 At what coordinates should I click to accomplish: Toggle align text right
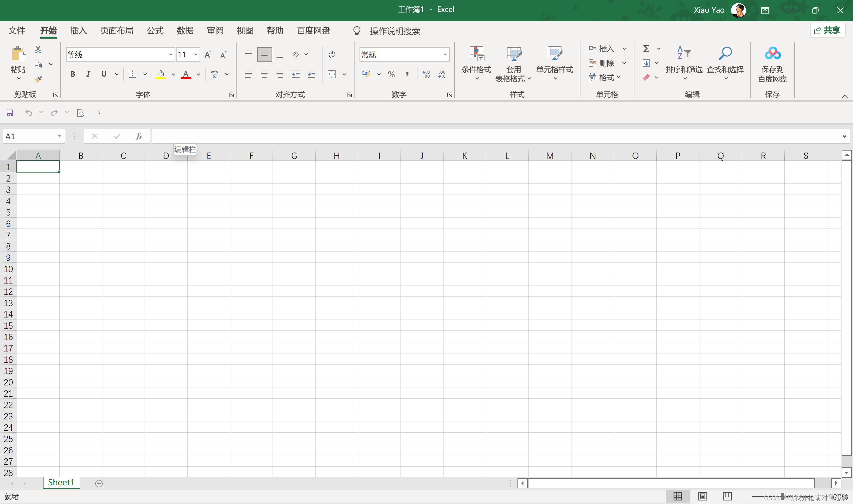click(280, 74)
